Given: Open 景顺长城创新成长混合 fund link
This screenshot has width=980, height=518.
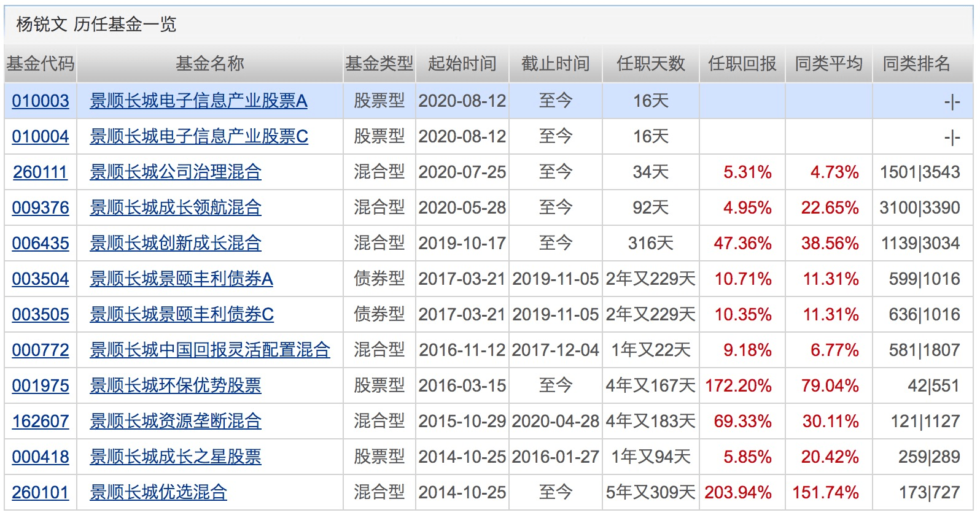Looking at the screenshot, I should pos(176,243).
